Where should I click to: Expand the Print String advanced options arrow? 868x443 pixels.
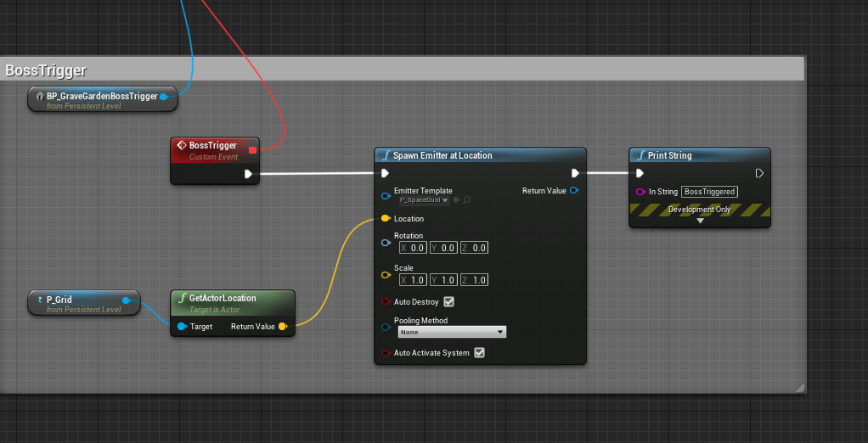pyautogui.click(x=700, y=221)
